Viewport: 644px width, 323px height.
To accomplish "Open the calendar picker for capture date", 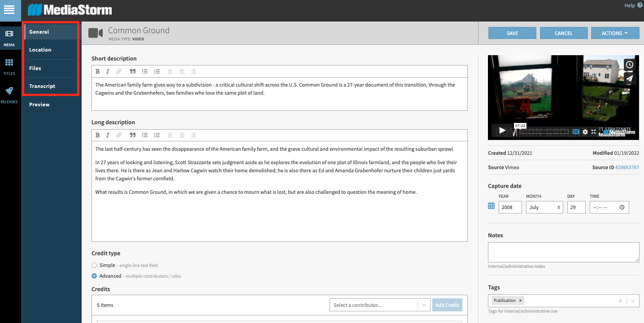I will [x=491, y=207].
